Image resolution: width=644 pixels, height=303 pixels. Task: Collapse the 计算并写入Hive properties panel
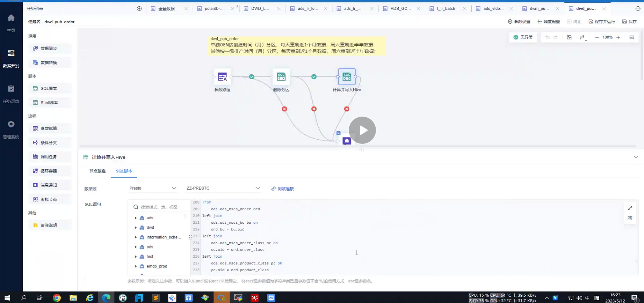[636, 157]
